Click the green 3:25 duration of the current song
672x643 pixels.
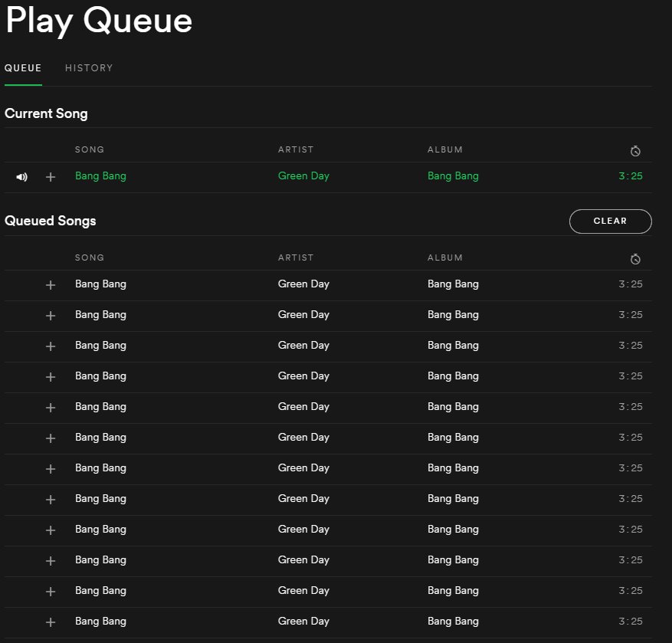(631, 176)
